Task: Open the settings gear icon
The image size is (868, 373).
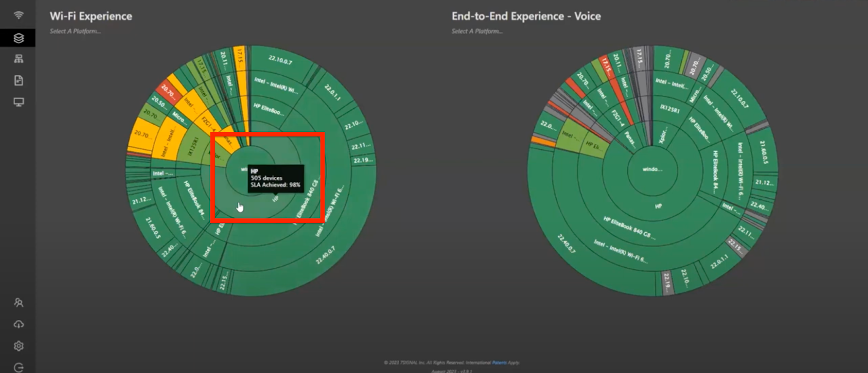Action: 18,346
